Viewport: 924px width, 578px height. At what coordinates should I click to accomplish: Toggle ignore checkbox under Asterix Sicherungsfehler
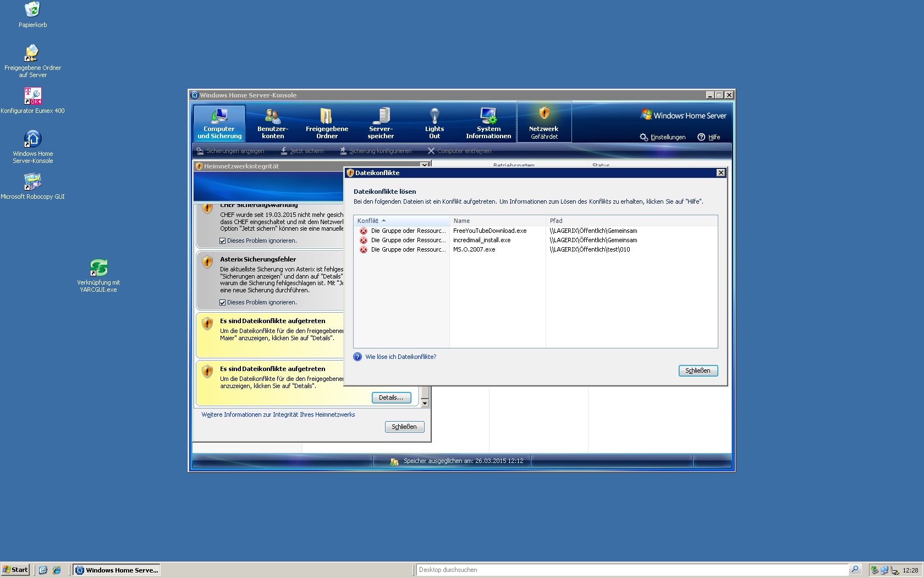click(x=222, y=302)
